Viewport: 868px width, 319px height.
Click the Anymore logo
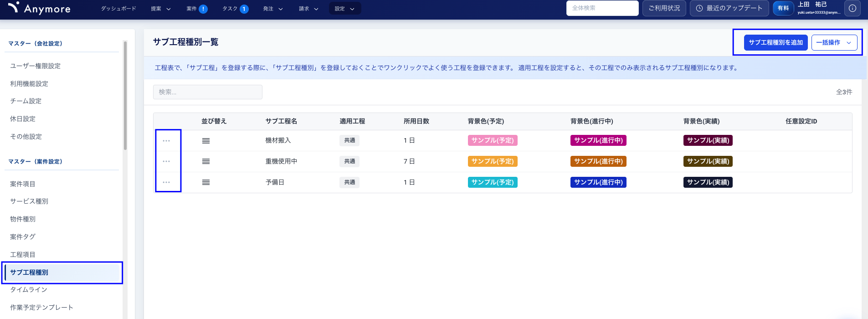(39, 8)
